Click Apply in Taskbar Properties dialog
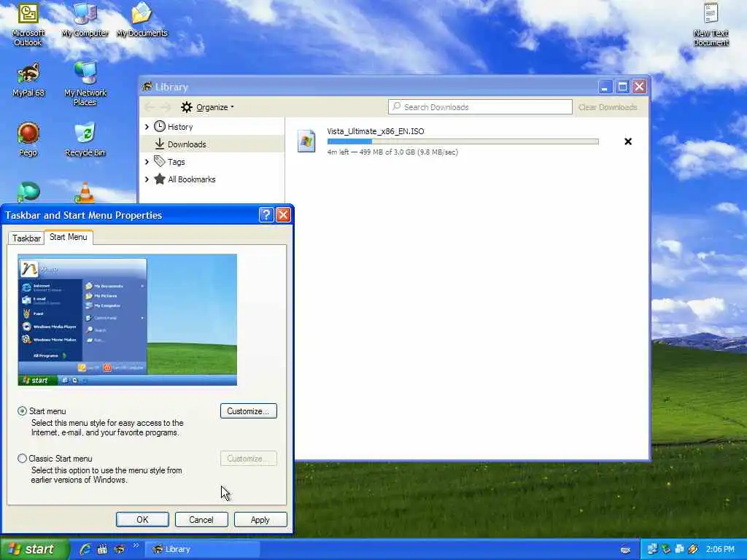The width and height of the screenshot is (747, 560). 260,519
